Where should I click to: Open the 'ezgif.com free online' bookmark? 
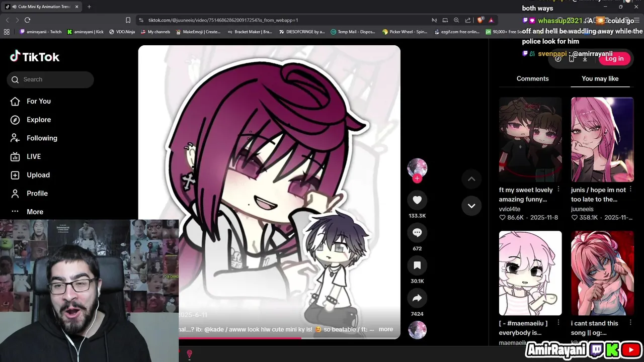tap(457, 32)
